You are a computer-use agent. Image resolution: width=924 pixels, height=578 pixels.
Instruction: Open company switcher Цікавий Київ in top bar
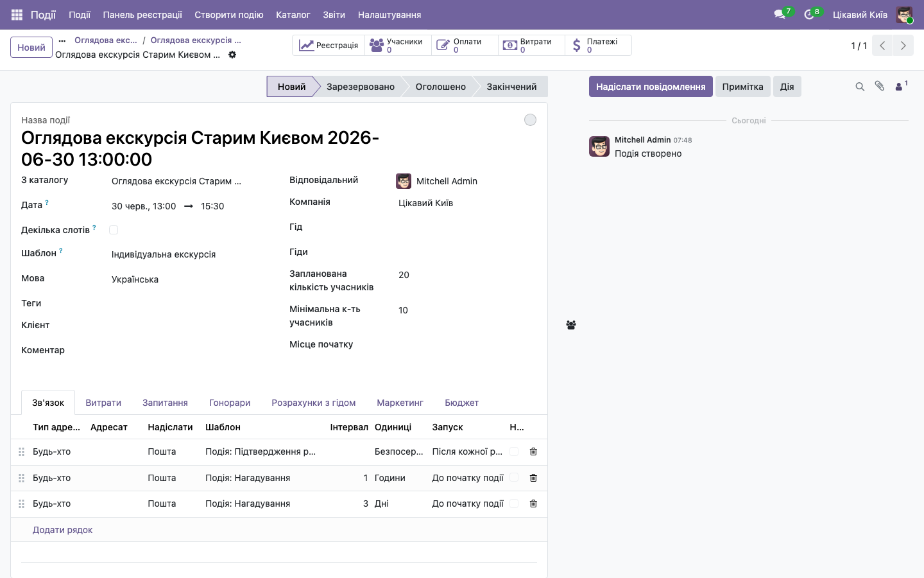pos(860,14)
